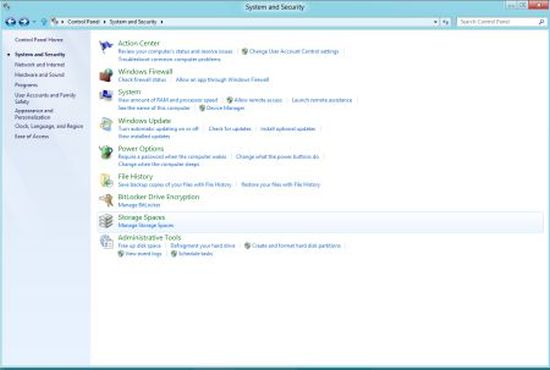Image resolution: width=550 pixels, height=370 pixels.
Task: Open User Accounts and Family Safety
Action: pos(45,98)
